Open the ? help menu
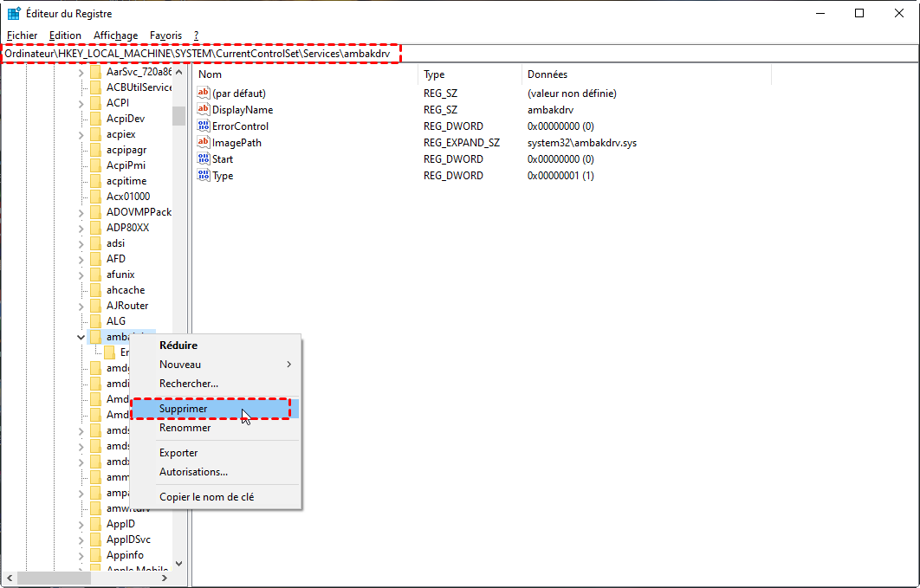 [196, 36]
